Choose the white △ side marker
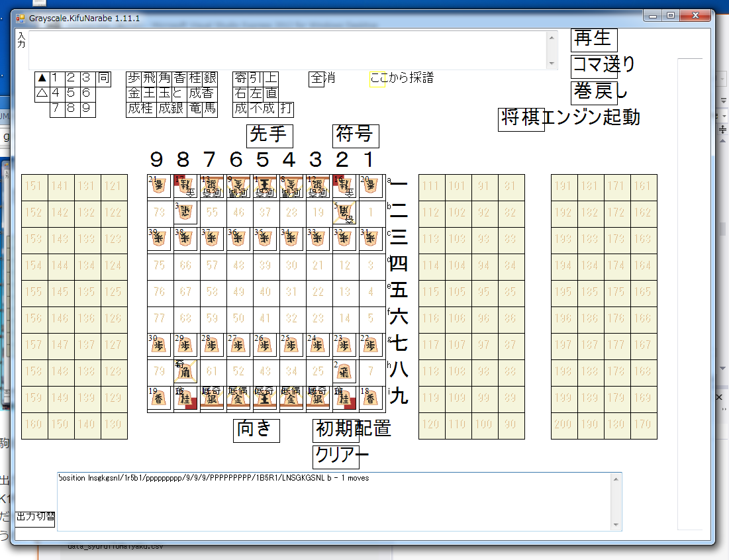 [x=42, y=94]
